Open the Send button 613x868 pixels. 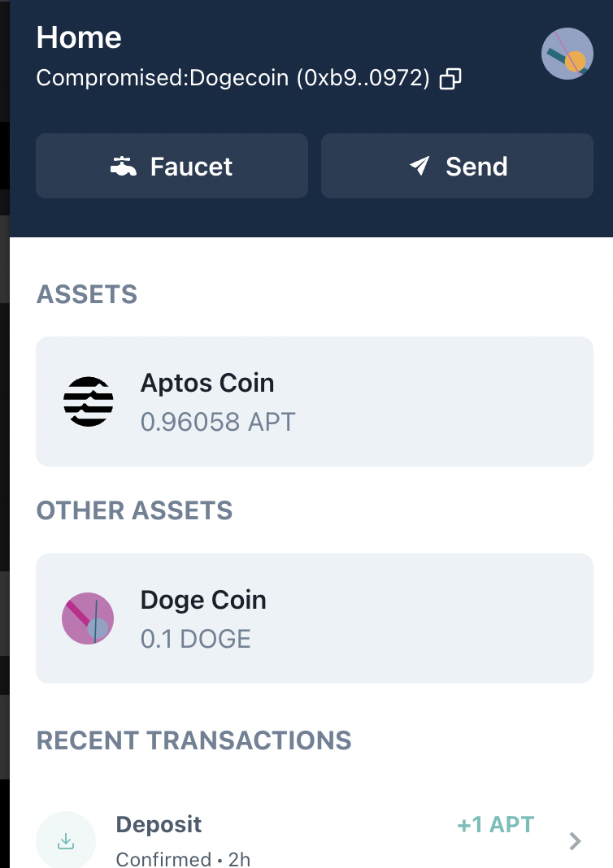458,166
